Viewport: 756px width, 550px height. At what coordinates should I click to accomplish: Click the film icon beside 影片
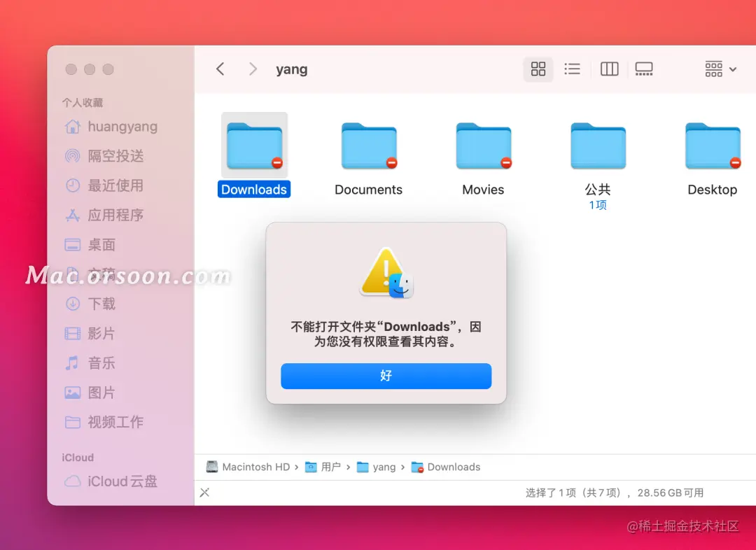click(x=72, y=334)
